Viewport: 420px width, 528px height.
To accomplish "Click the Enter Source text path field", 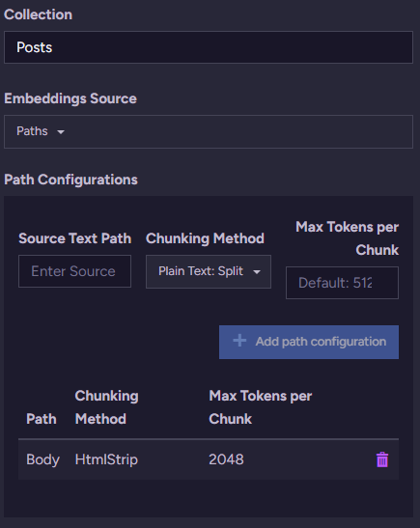I will click(74, 271).
